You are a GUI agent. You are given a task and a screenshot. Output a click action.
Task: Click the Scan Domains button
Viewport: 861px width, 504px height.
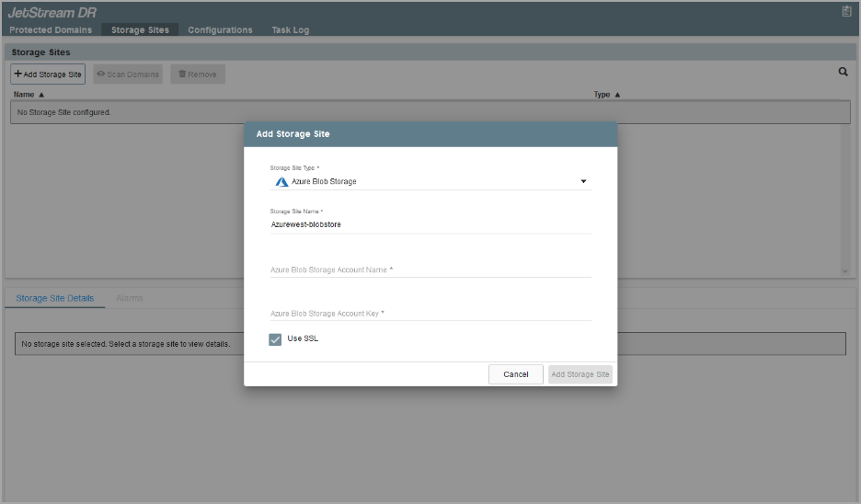128,74
